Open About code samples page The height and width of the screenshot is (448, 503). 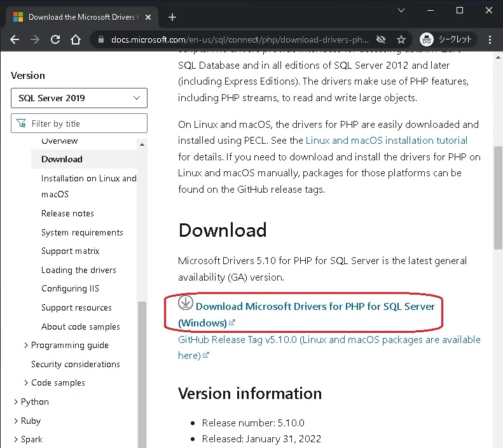click(x=81, y=326)
